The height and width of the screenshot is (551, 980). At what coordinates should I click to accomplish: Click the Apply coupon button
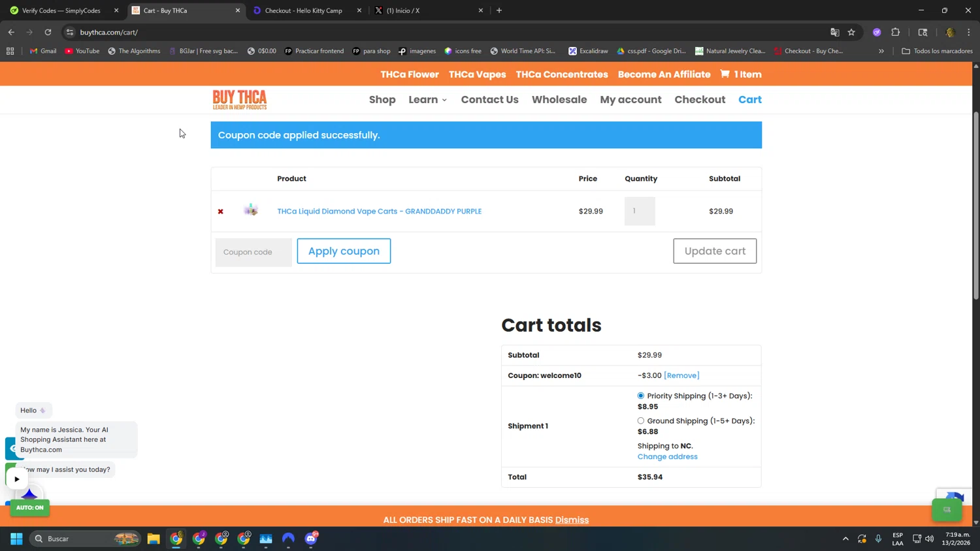[x=344, y=251]
